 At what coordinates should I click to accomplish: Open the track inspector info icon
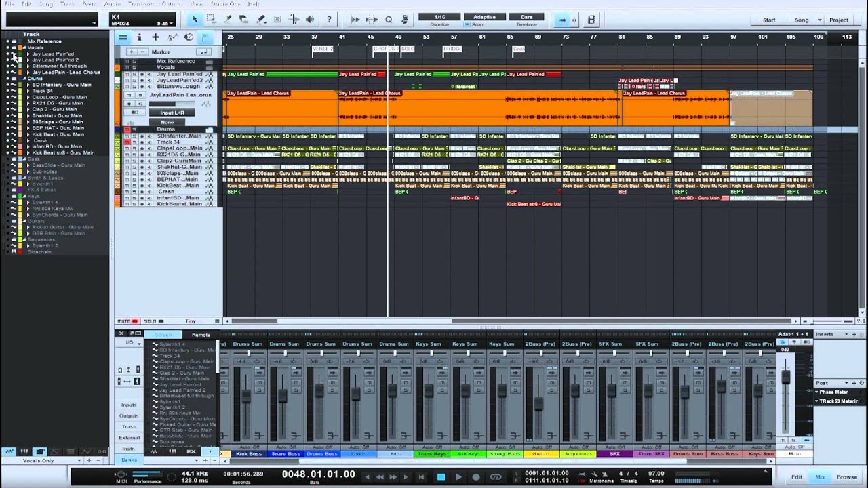pos(139,37)
